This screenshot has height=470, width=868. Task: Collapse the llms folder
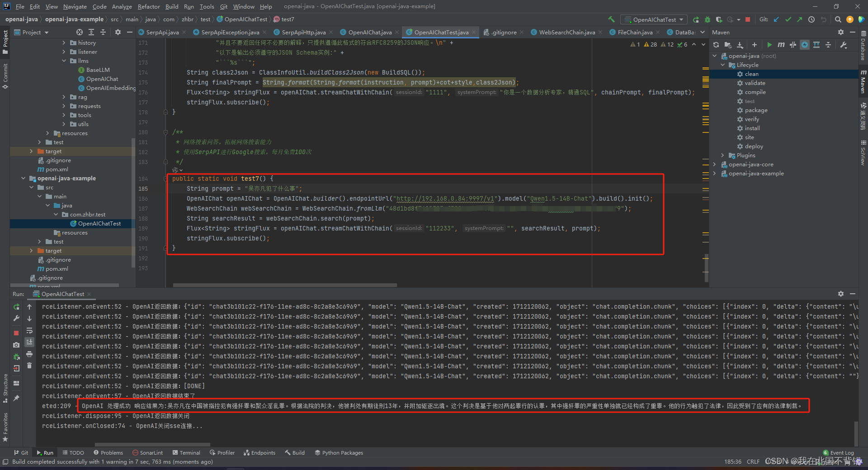pos(64,61)
